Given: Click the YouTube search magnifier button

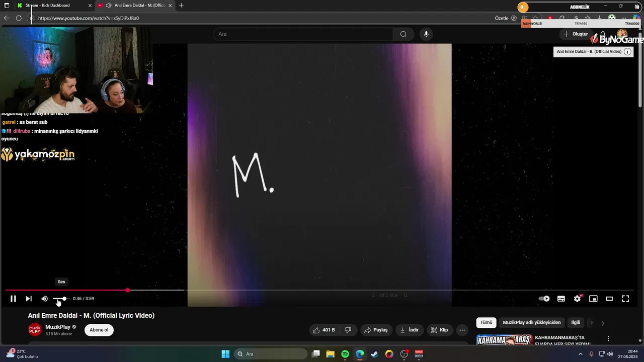Looking at the screenshot, I should tap(404, 34).
